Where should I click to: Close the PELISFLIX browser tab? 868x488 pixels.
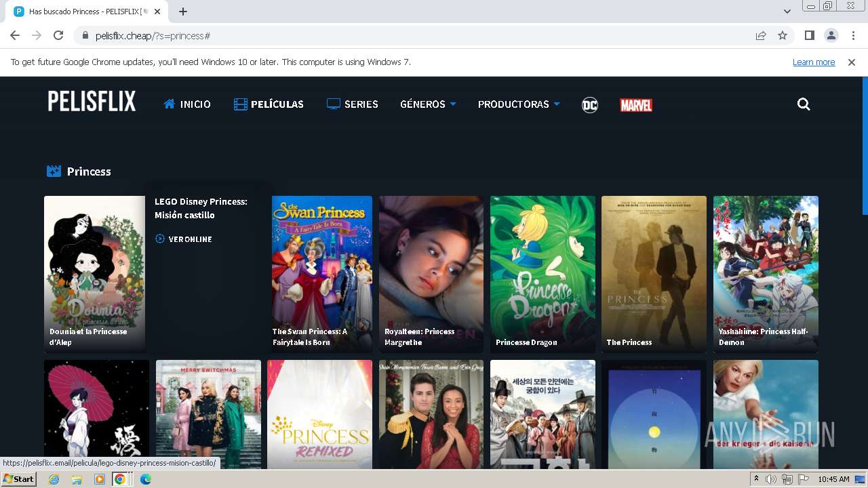(x=157, y=12)
